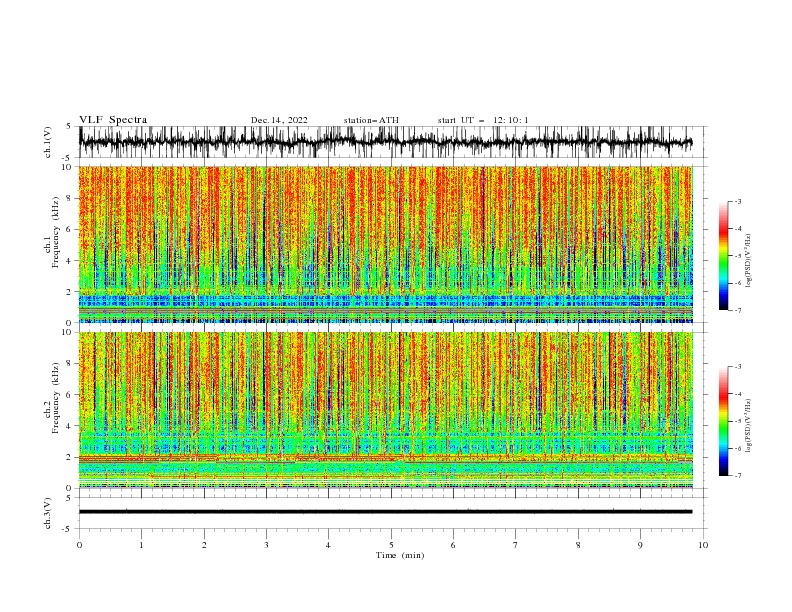Click the "-7" tick on ch.2 color bar

pos(738,476)
